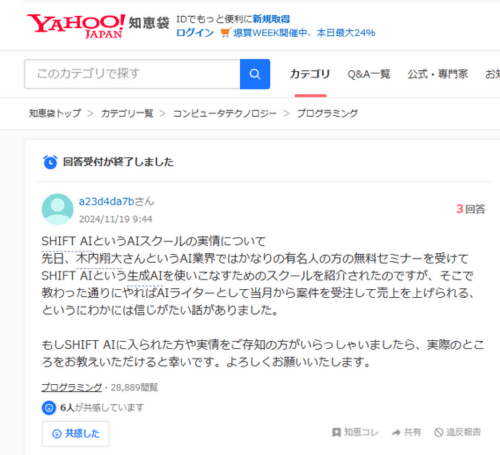Open the a23d4da7bさん user profile link
Screen dimensions: 500x455
[116, 201]
